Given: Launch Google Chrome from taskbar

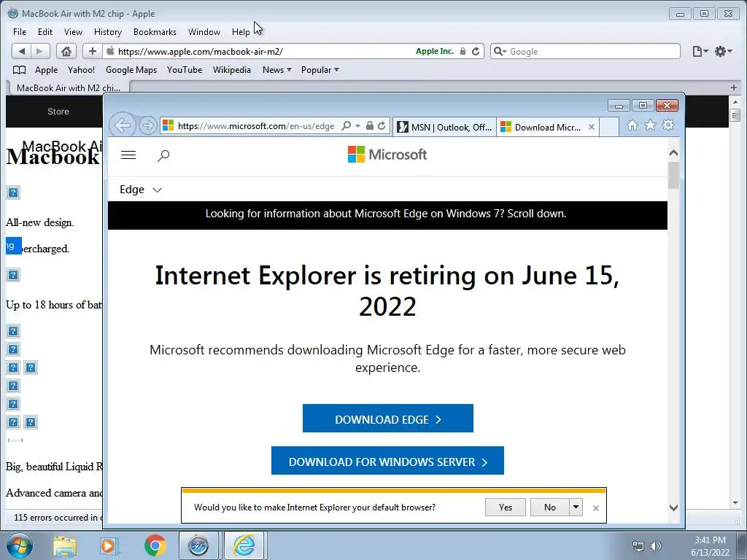Looking at the screenshot, I should tap(155, 545).
